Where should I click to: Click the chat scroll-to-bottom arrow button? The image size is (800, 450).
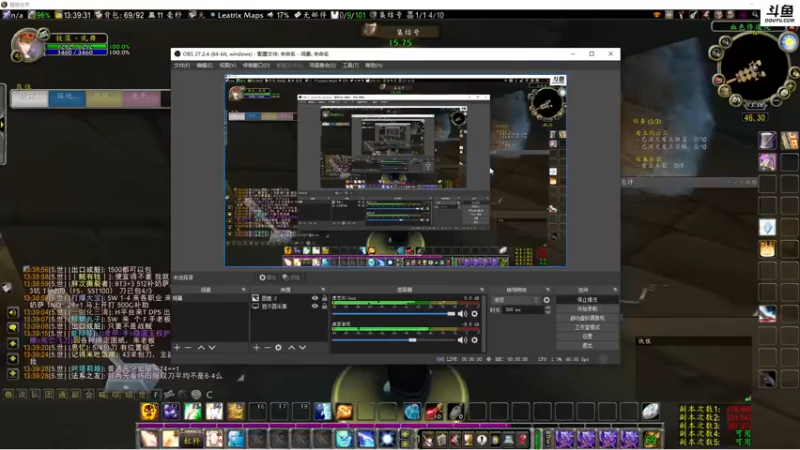click(12, 374)
